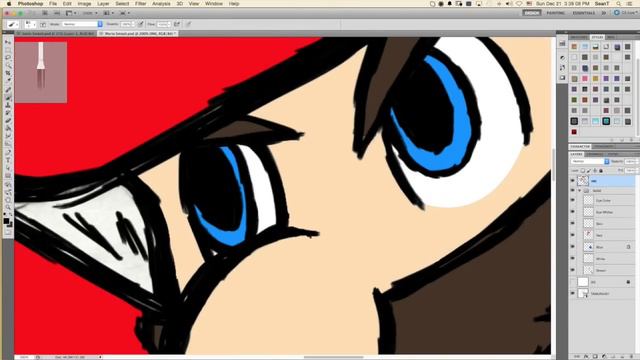
Task: Open the Mini Bridge panel icon
Action: click(x=57, y=13)
